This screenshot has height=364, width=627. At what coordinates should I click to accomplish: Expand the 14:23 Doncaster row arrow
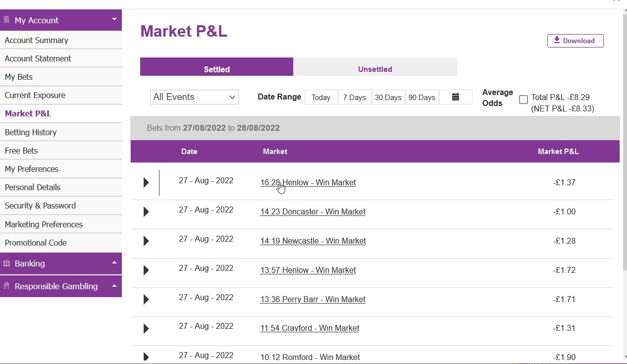(146, 212)
